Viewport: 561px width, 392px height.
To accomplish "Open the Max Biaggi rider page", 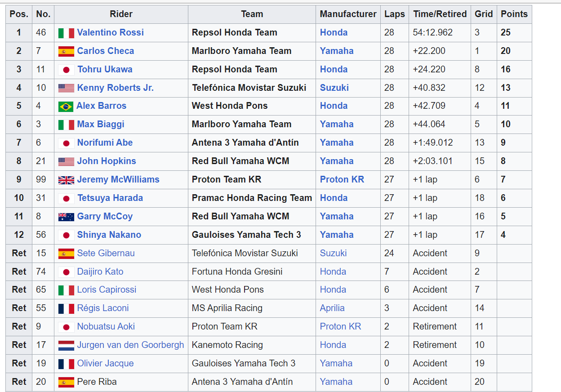I will point(101,124).
